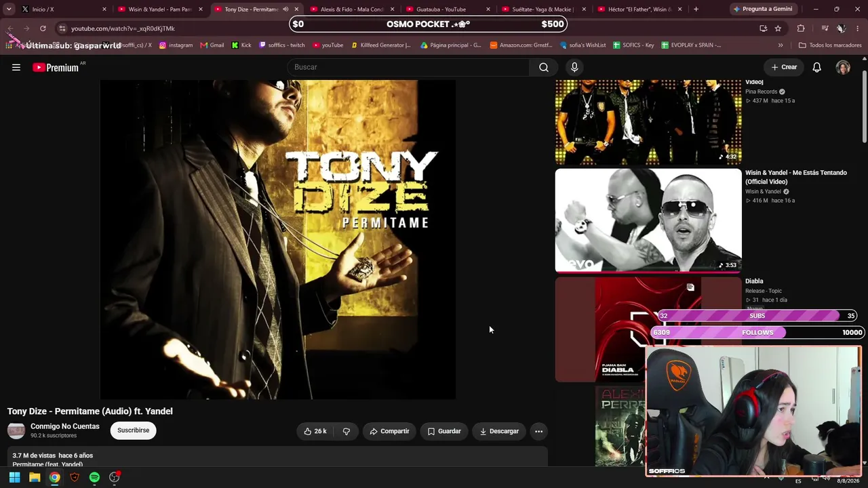Open the instagram bookmark
Image resolution: width=868 pixels, height=488 pixels.
[x=176, y=45]
